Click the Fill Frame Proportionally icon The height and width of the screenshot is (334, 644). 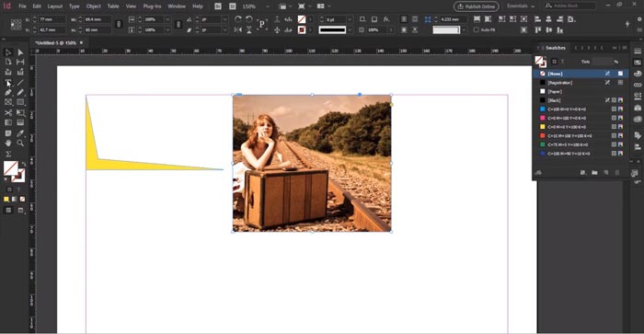pos(477,19)
